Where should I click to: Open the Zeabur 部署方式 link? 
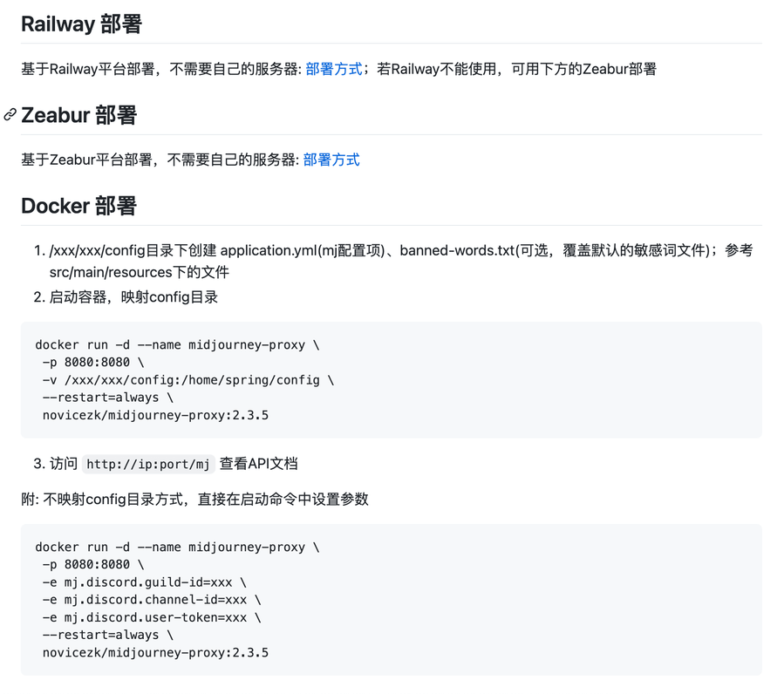[x=331, y=160]
